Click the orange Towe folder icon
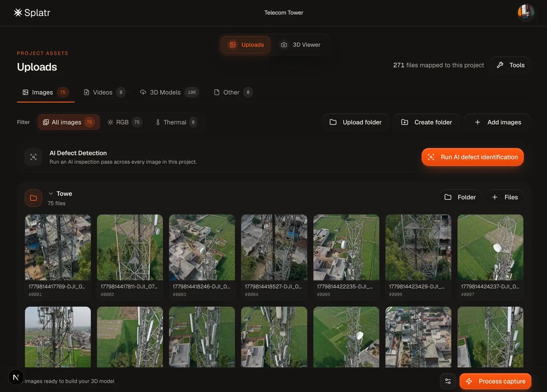 (x=34, y=198)
